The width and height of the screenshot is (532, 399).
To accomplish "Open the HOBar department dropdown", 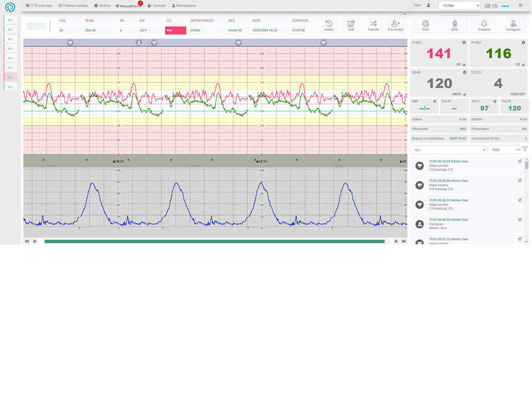I will 459,6.
